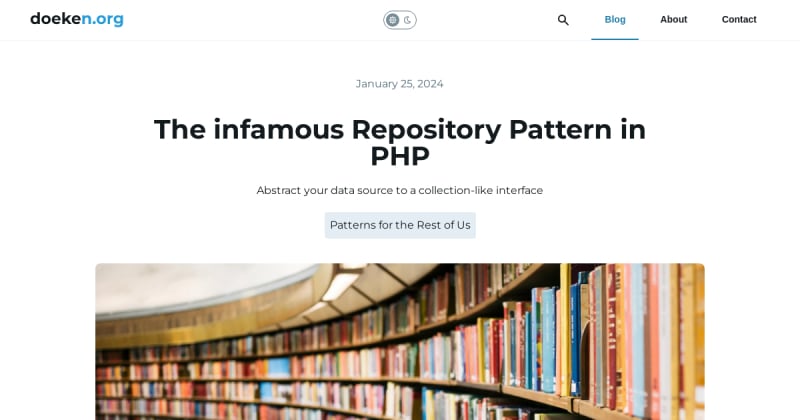Viewport: 800px width, 420px height.
Task: Toggle the light/dark theme switch
Action: [400, 20]
